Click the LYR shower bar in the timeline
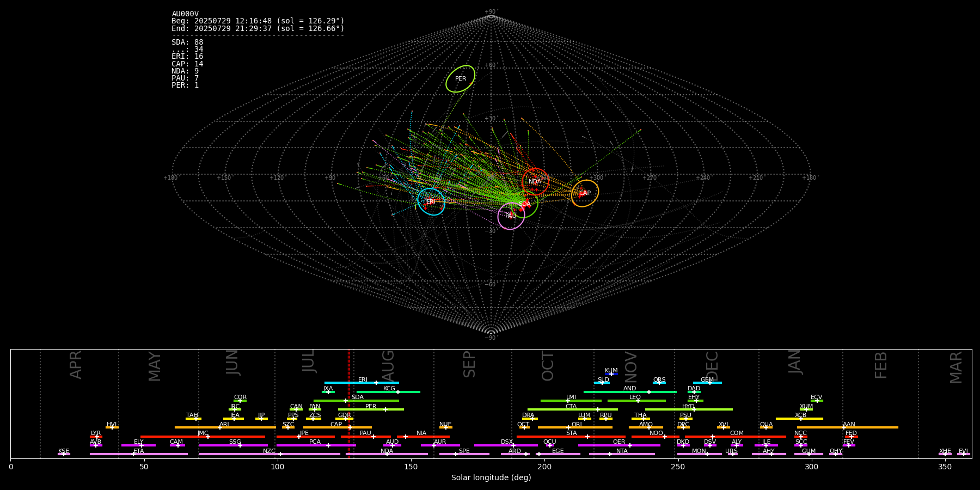The image size is (980, 490). pyautogui.click(x=96, y=436)
